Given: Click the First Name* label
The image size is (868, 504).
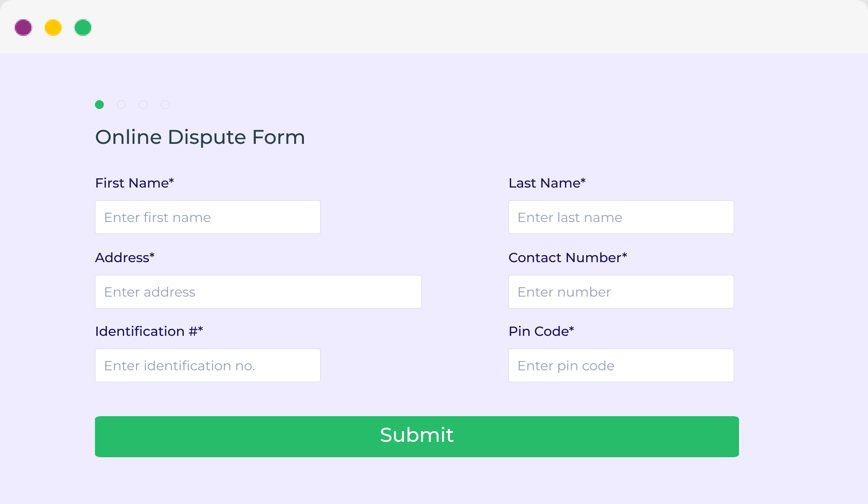Looking at the screenshot, I should pos(135,183).
